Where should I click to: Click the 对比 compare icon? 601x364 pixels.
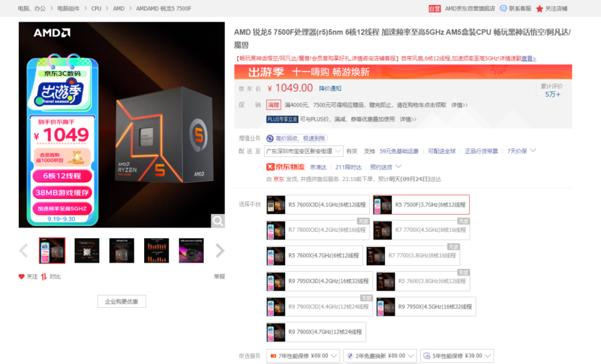click(x=44, y=276)
